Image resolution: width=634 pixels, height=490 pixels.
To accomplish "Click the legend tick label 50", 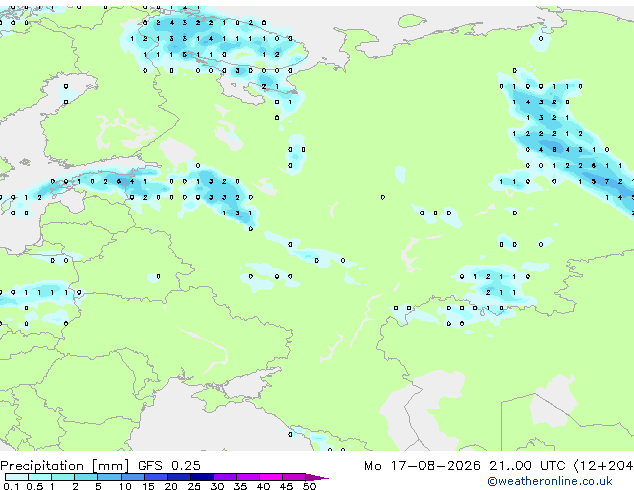I will (x=309, y=486).
